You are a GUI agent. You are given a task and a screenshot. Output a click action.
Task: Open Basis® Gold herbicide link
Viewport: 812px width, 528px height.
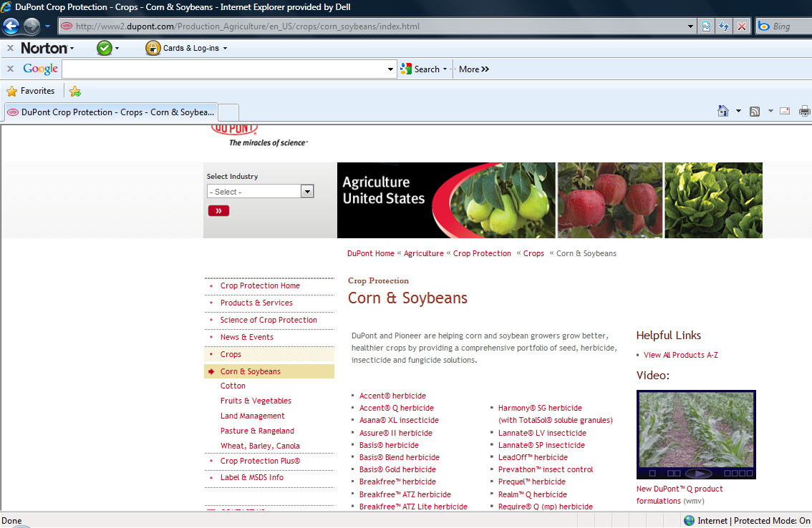coord(397,469)
